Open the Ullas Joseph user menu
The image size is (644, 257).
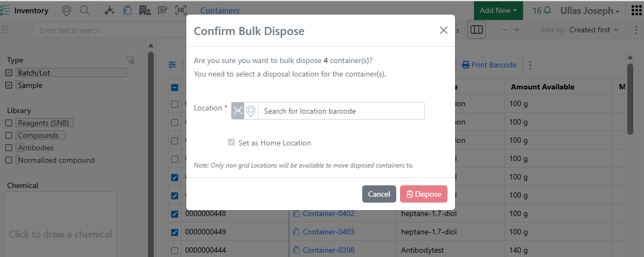(x=590, y=11)
